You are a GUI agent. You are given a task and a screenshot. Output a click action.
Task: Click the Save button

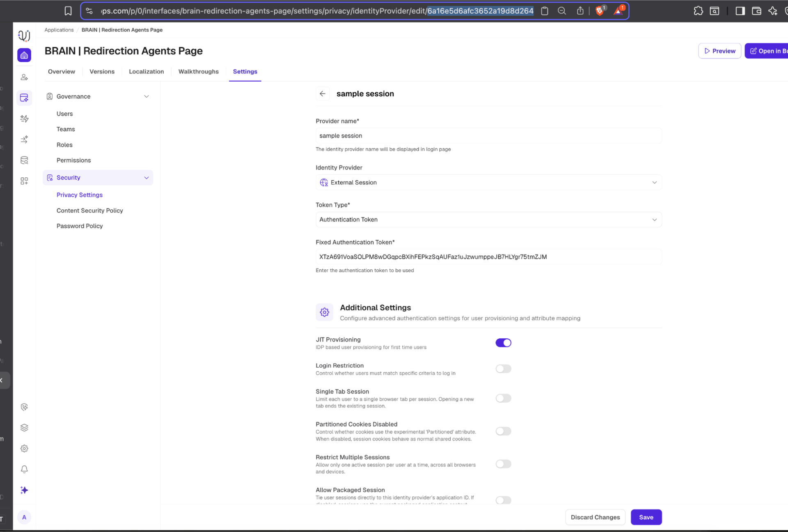point(646,517)
